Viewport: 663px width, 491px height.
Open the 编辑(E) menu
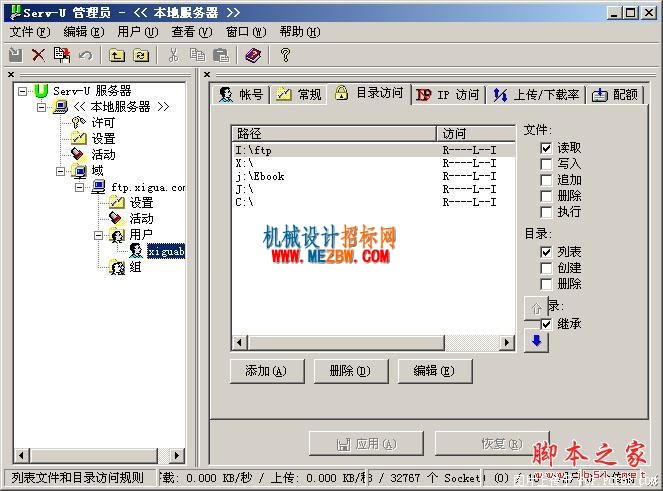[84, 32]
